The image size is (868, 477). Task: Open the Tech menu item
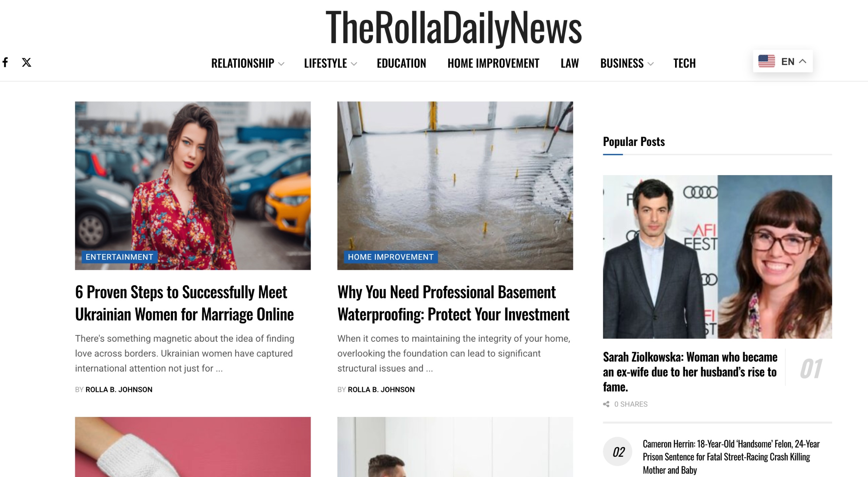[x=684, y=63]
